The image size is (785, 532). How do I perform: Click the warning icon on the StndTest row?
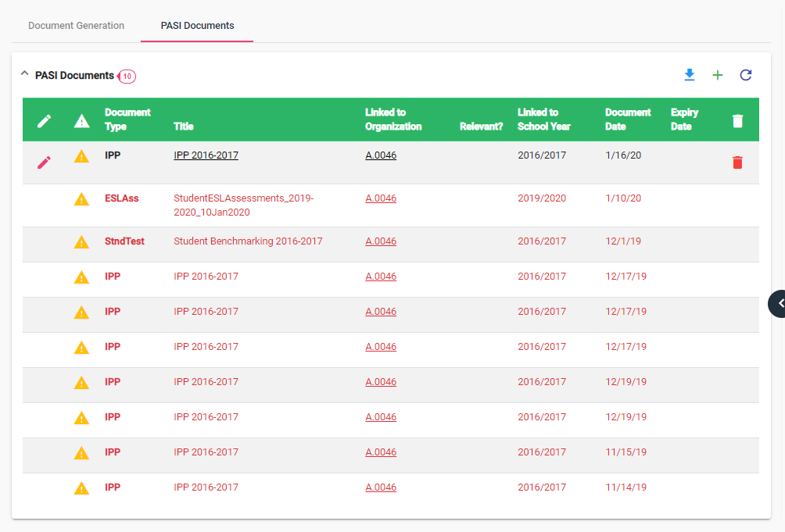coord(81,242)
